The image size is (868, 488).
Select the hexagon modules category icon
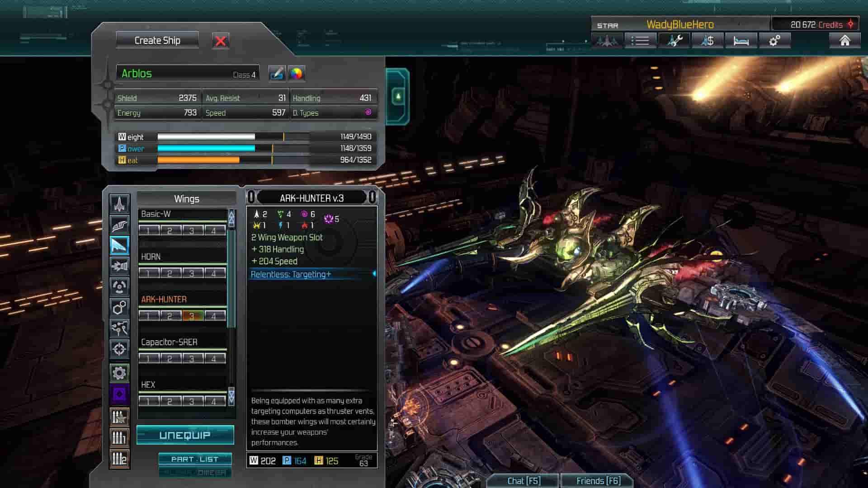pyautogui.click(x=119, y=308)
